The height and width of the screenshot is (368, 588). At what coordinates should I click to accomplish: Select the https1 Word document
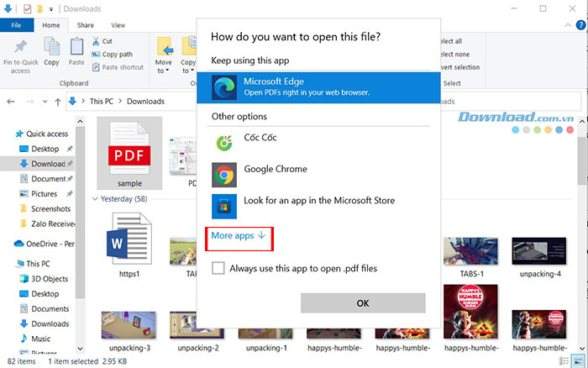[x=129, y=245]
